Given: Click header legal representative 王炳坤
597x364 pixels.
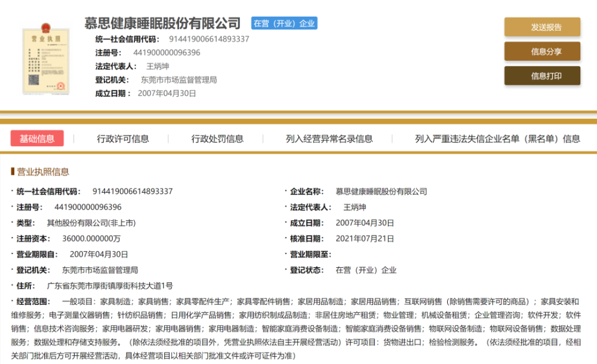Looking at the screenshot, I should [158, 66].
